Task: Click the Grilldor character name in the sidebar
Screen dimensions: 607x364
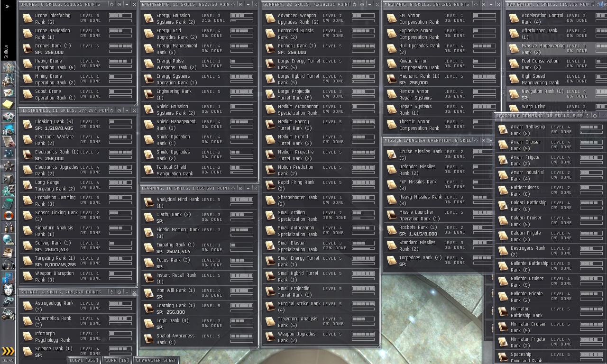Action: point(6,52)
